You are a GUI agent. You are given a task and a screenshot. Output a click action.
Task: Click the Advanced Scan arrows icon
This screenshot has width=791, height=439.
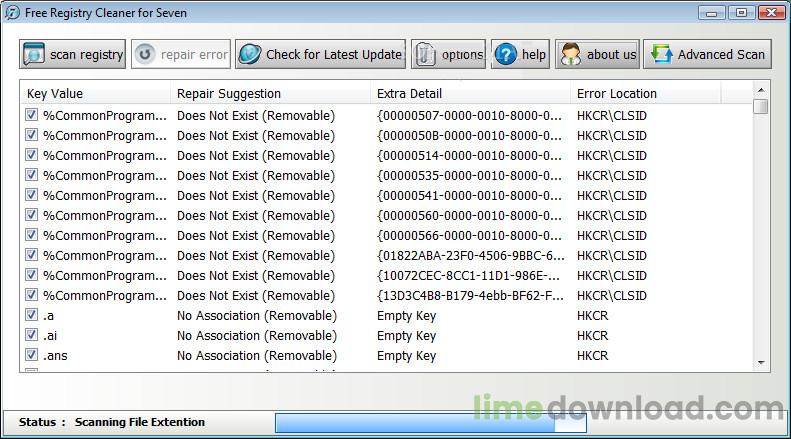pyautogui.click(x=661, y=54)
